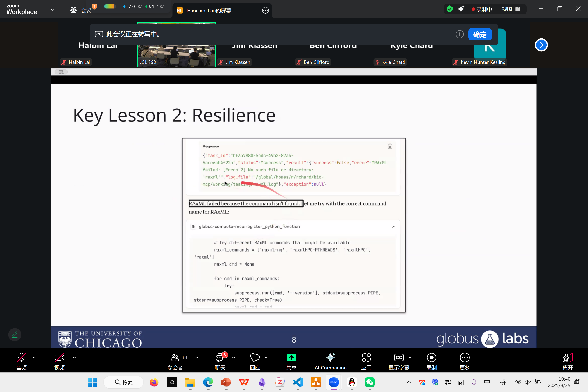Viewport: 588px width, 392px height.
Task: Open the AI Companion panel
Action: 330,361
